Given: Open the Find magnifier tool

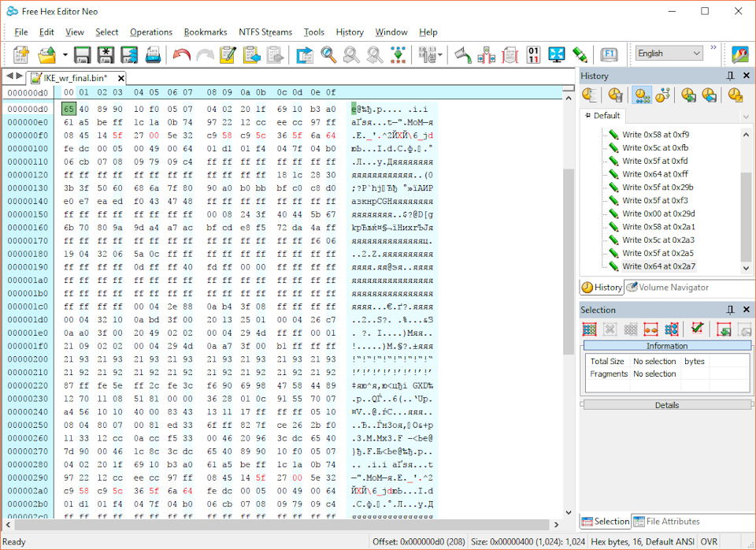Looking at the screenshot, I should (x=328, y=54).
